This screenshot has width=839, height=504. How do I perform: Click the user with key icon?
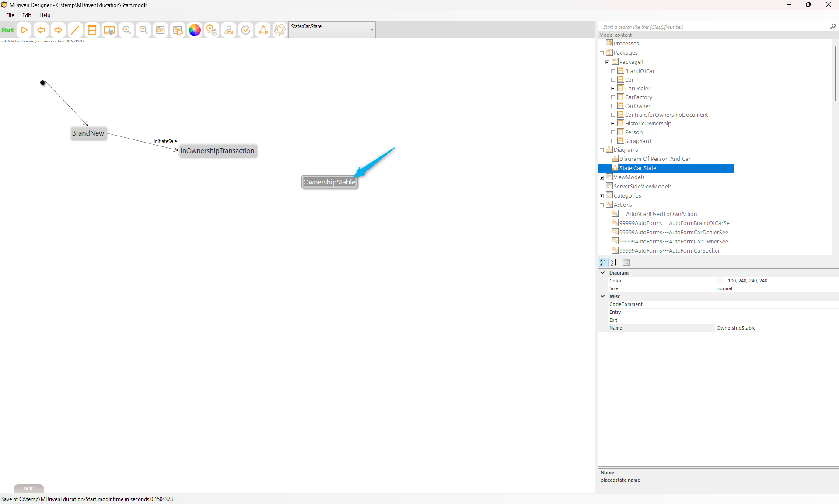coord(229,30)
